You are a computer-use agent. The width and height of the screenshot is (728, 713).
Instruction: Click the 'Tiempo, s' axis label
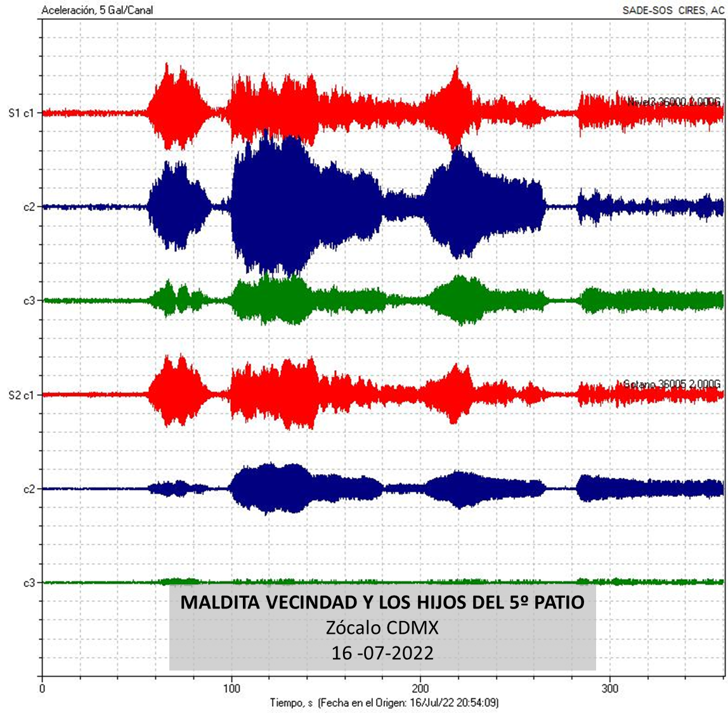click(x=292, y=702)
